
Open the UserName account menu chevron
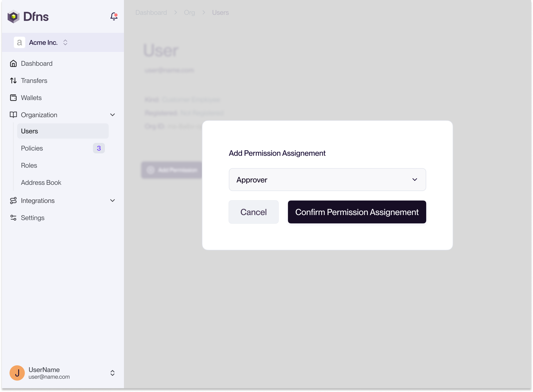tap(113, 373)
